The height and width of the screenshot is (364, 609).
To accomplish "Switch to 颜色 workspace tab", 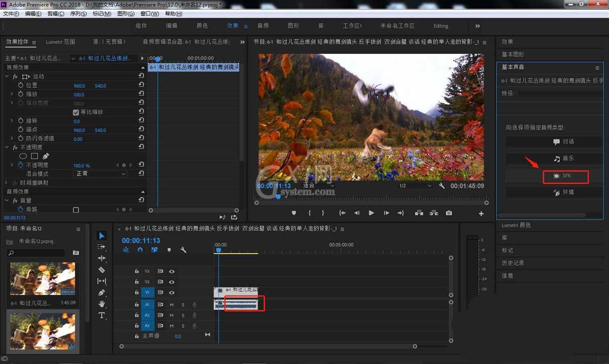I will [202, 26].
